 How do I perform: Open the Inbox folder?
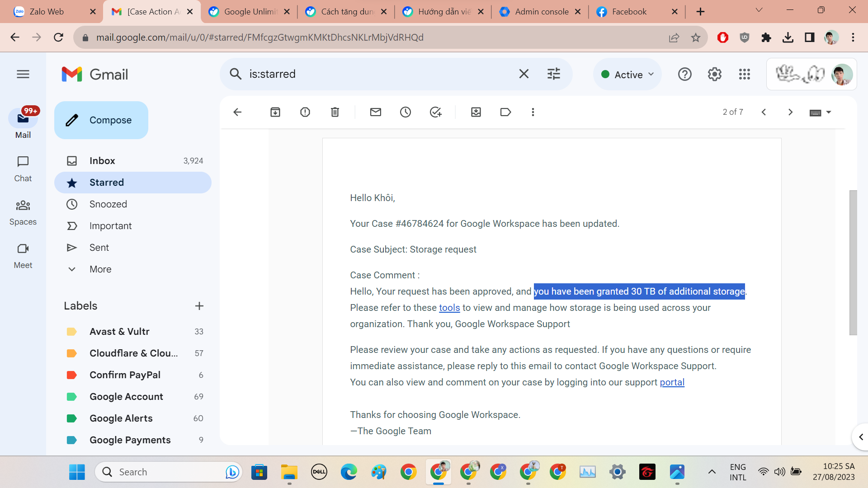133,161
